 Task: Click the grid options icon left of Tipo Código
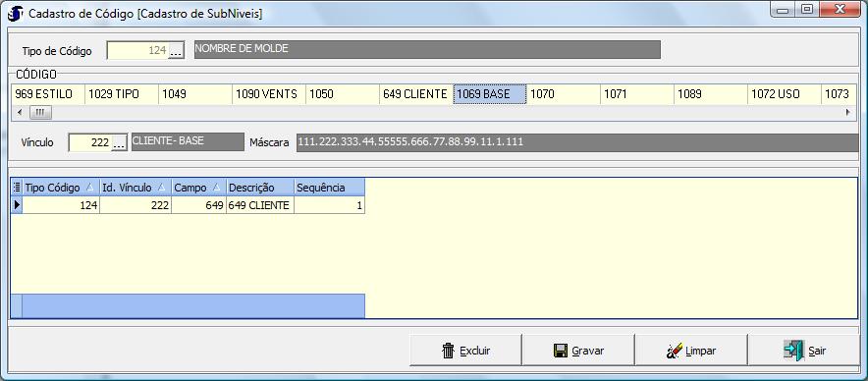17,188
